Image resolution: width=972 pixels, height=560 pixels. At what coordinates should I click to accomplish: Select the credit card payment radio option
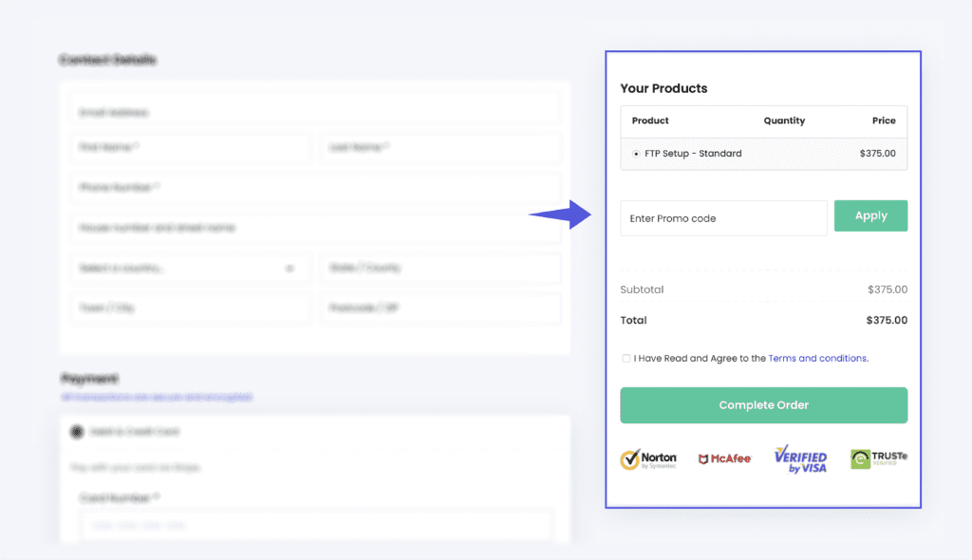pyautogui.click(x=77, y=432)
